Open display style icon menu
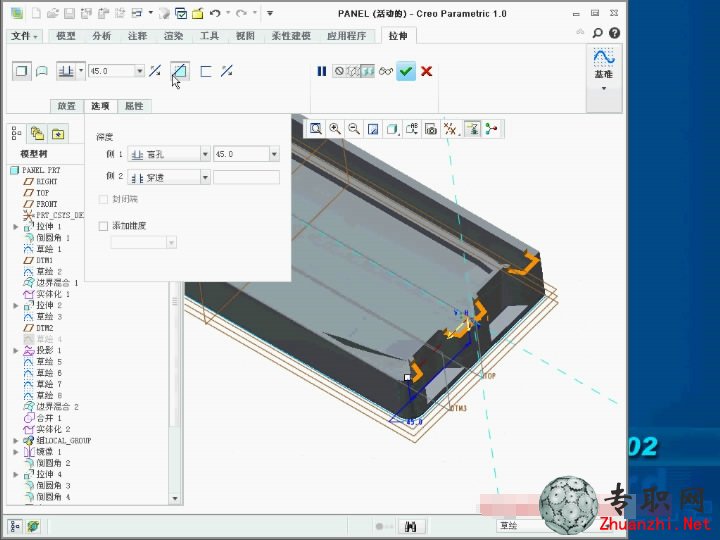 [x=392, y=129]
